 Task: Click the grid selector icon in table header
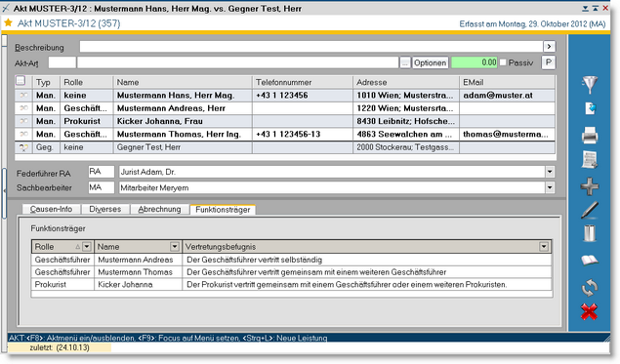click(x=21, y=81)
